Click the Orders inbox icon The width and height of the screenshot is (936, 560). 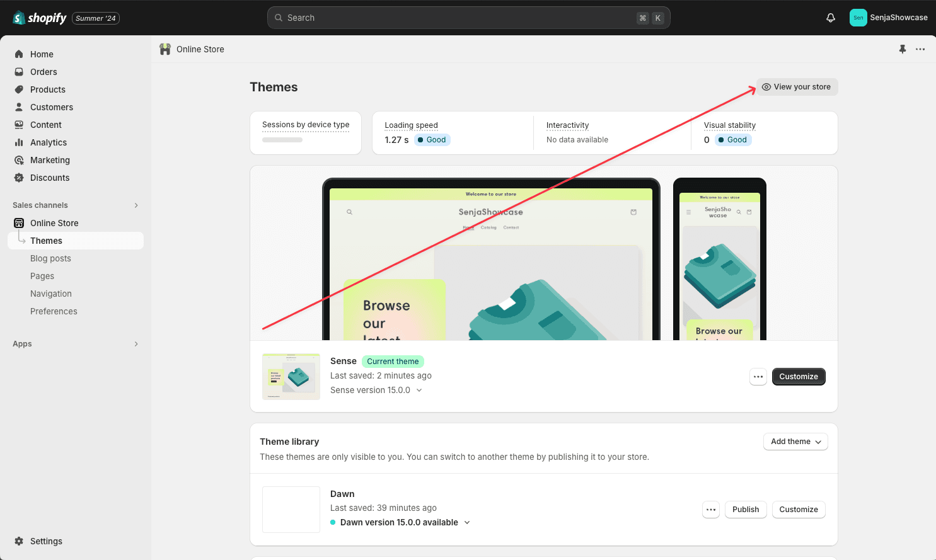(19, 72)
